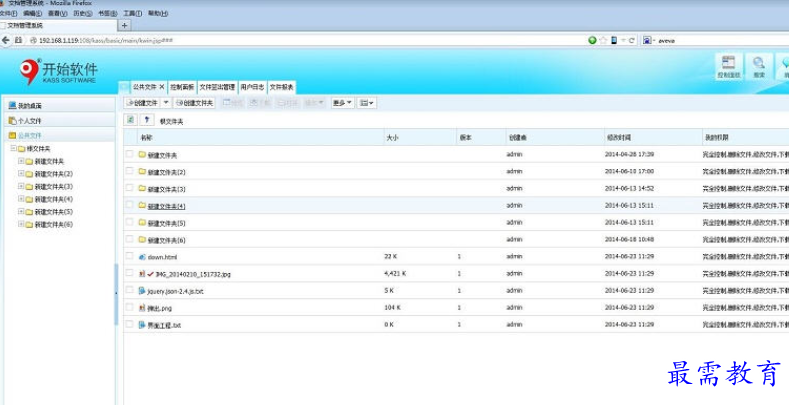Click the 根文件夹 folder icon in the tree
This screenshot has width=789, height=405.
21,149
